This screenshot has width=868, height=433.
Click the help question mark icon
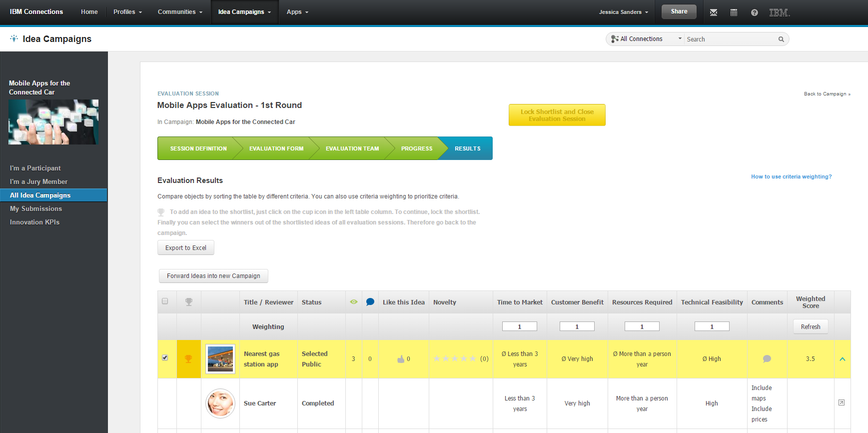tap(754, 12)
